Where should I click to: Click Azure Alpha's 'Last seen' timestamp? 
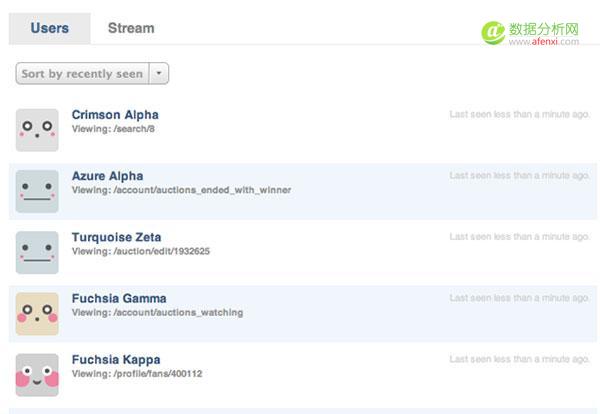[519, 176]
